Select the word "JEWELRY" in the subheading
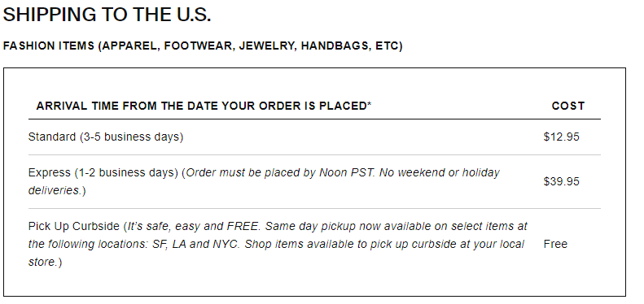This screenshot has width=644, height=304. click(266, 46)
